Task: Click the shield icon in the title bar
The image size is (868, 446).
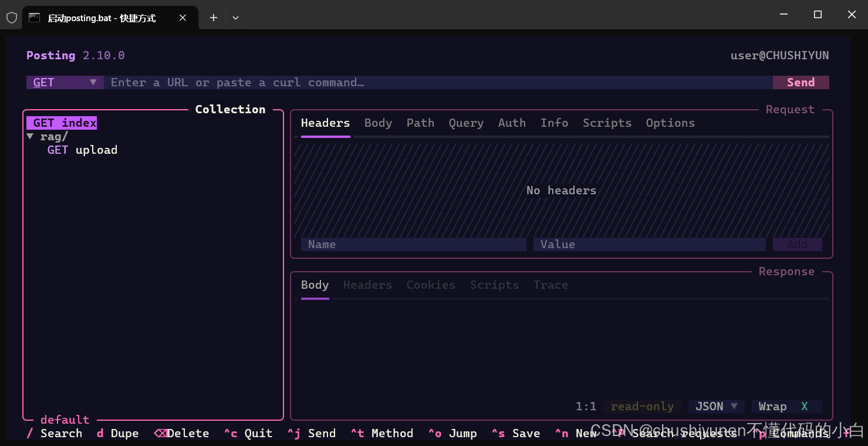Action: (x=12, y=18)
